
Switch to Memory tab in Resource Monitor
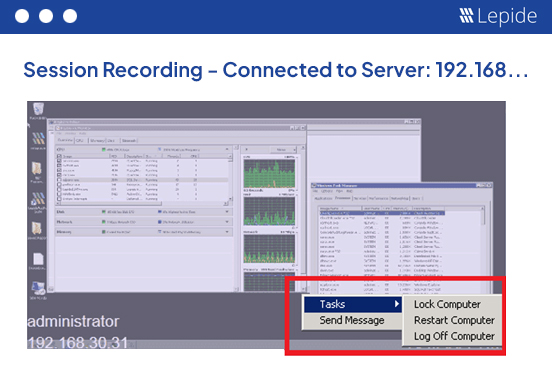(x=97, y=141)
